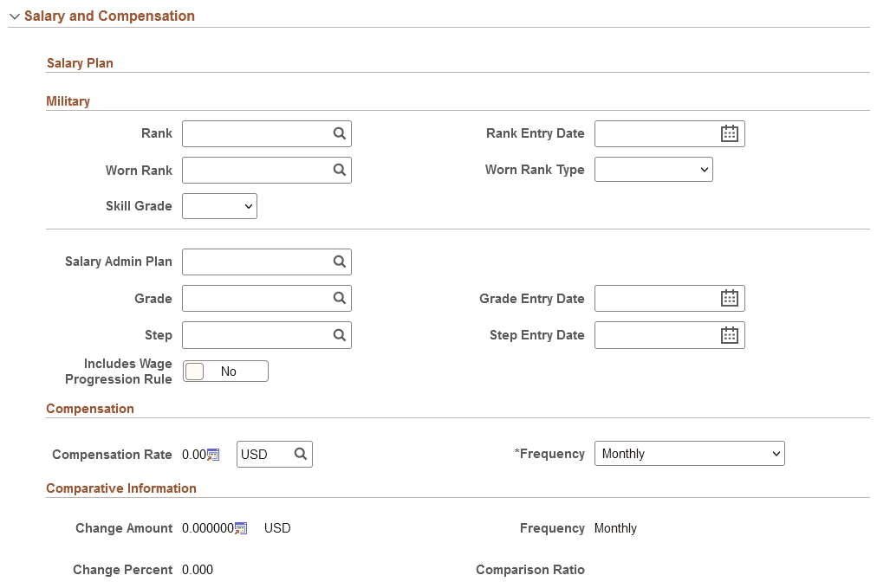The width and height of the screenshot is (877, 588).
Task: Open the Change Amount detail popup icon
Action: pos(240,528)
